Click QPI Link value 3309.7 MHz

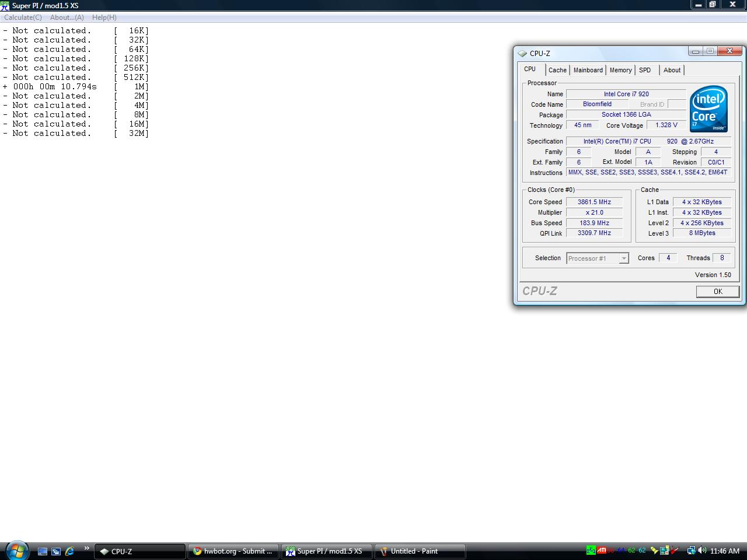pos(594,233)
